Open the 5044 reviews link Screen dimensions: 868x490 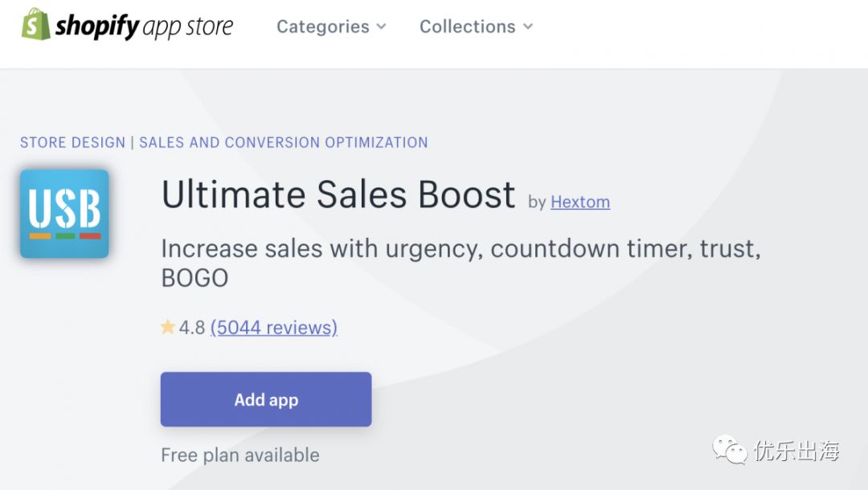tap(273, 328)
